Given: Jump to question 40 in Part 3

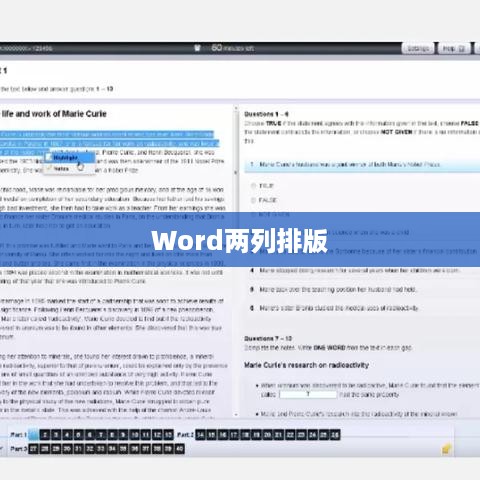Looking at the screenshot, I should 179,449.
